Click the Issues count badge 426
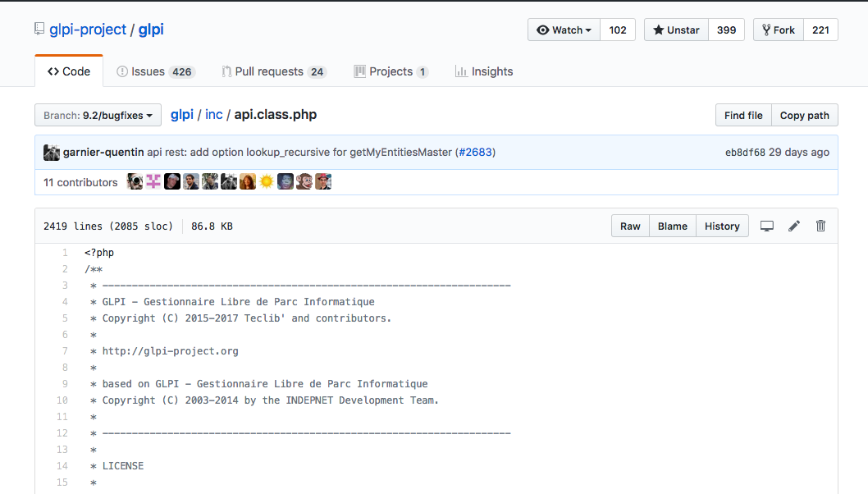Image resolution: width=868 pixels, height=494 pixels. (x=181, y=71)
